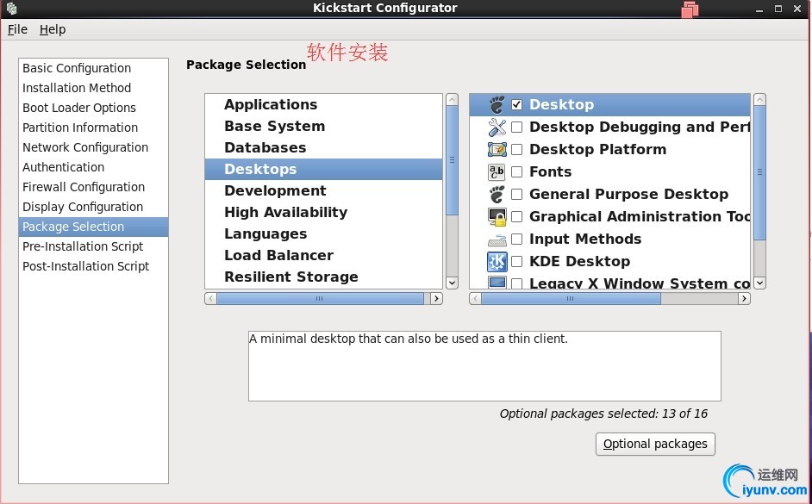This screenshot has height=504, width=812.
Task: Click the Optional packages button
Action: pyautogui.click(x=655, y=444)
